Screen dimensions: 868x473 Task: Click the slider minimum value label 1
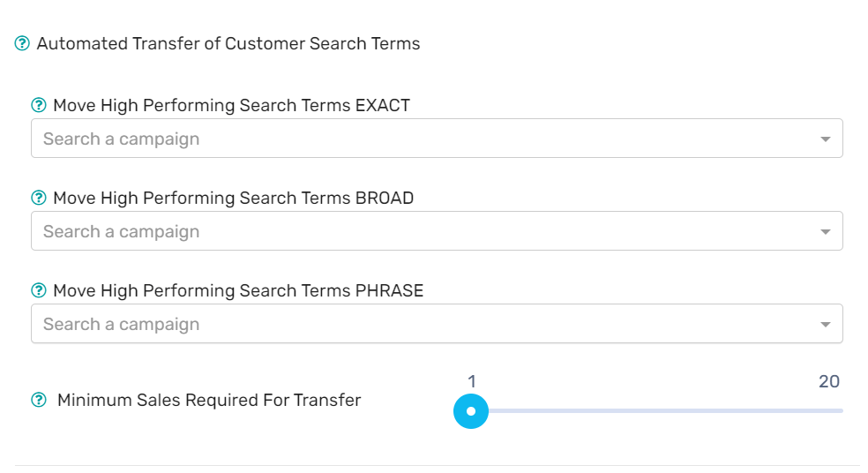(x=472, y=381)
